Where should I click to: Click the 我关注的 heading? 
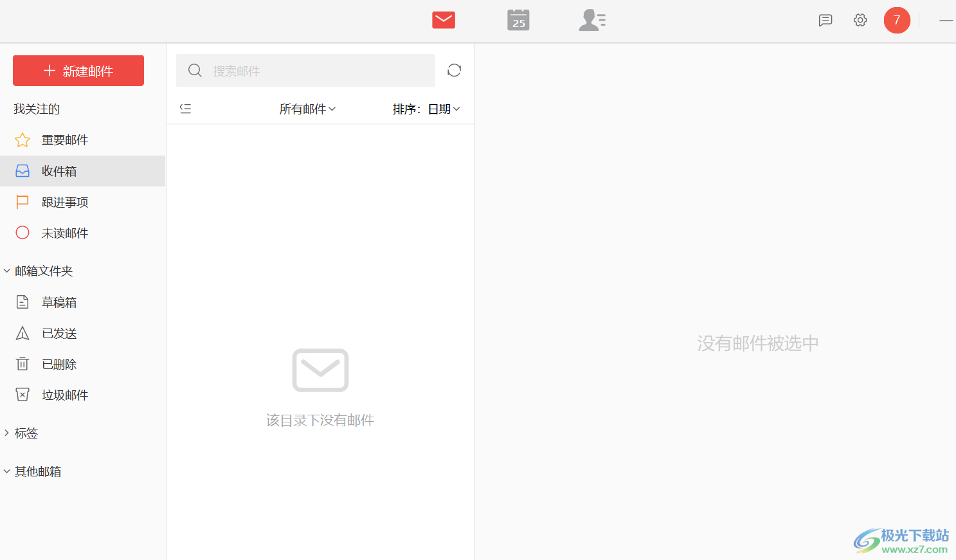(37, 109)
